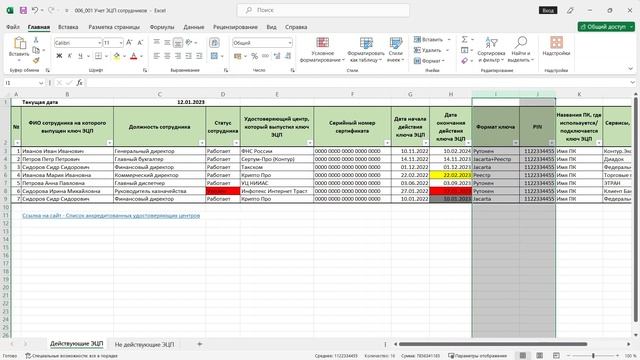The image size is (640, 360).
Task: Open the Вставить cells dropdown
Action: click(449, 40)
